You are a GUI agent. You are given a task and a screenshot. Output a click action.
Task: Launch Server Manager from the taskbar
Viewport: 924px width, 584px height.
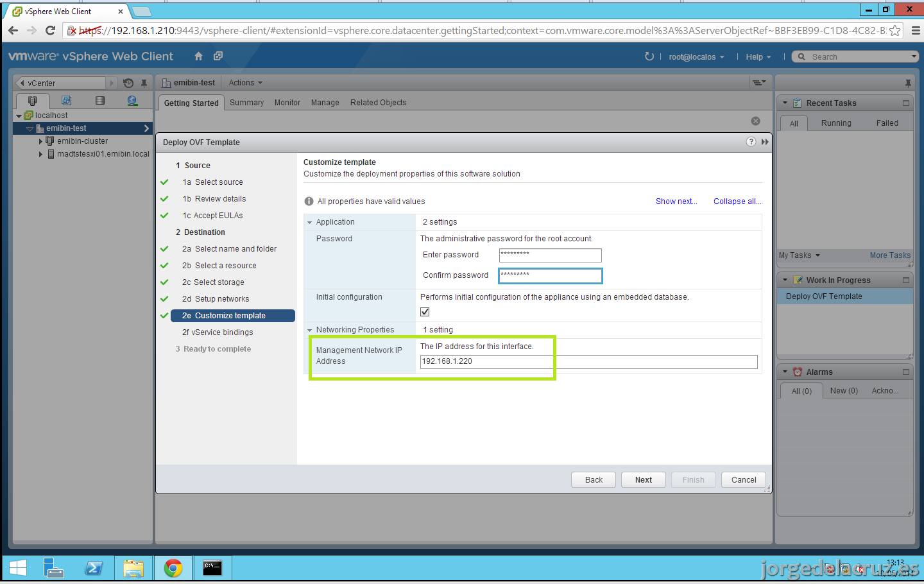54,568
